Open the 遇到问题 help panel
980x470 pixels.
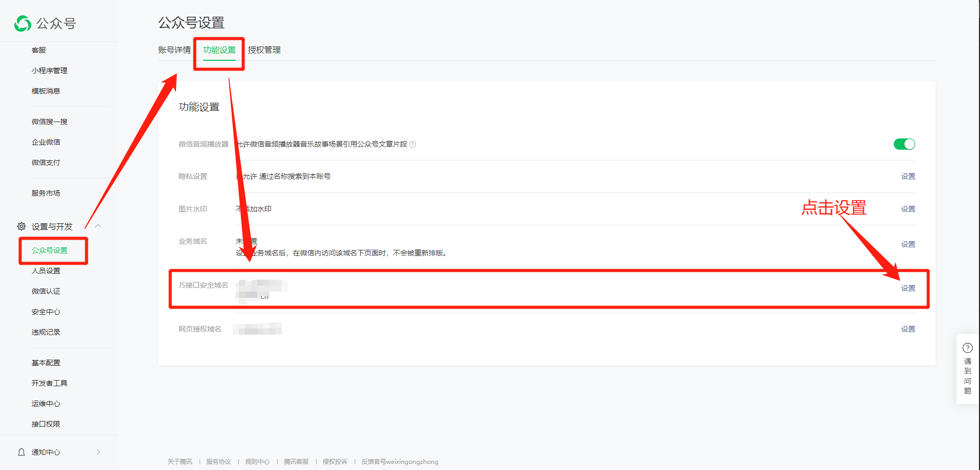(x=968, y=369)
